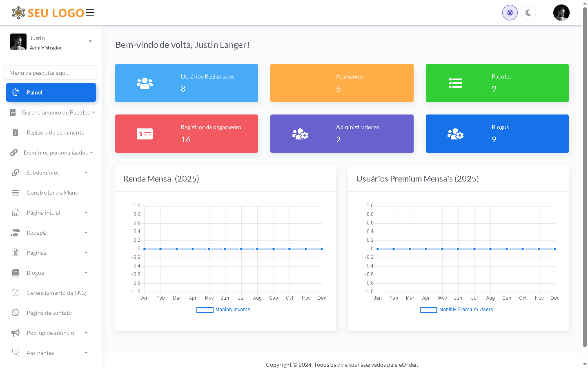Screen dimensions: 588x368
Task: Open Registro de pagamento page
Action: click(x=55, y=132)
